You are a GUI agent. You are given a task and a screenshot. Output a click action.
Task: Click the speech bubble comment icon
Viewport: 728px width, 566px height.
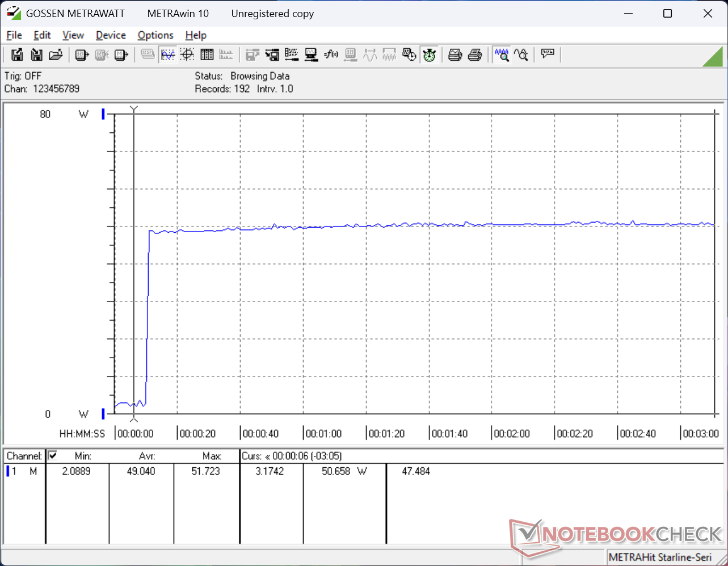point(548,54)
